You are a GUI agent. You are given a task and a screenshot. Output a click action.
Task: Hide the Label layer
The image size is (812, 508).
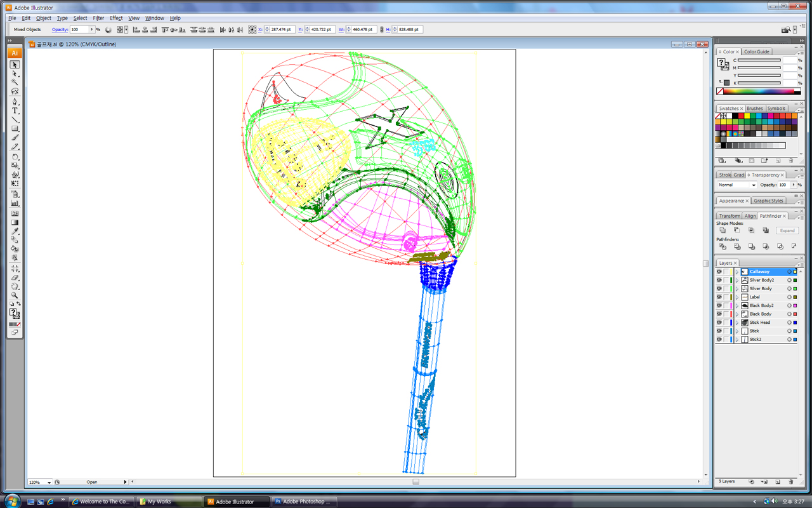719,297
